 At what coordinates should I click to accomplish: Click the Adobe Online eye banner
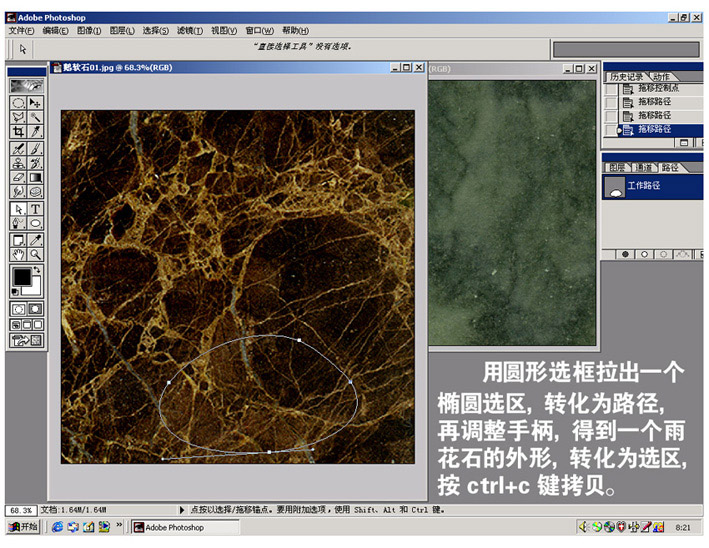tap(27, 86)
